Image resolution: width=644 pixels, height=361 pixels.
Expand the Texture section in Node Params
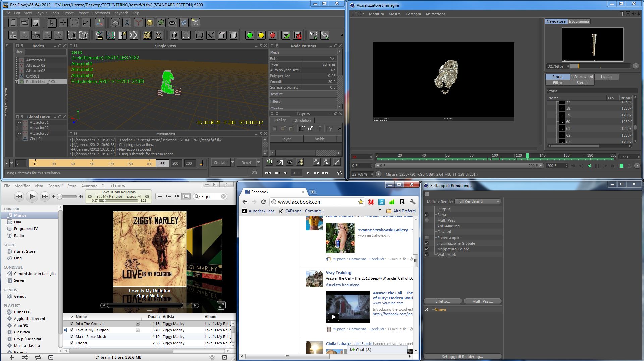coord(303,94)
